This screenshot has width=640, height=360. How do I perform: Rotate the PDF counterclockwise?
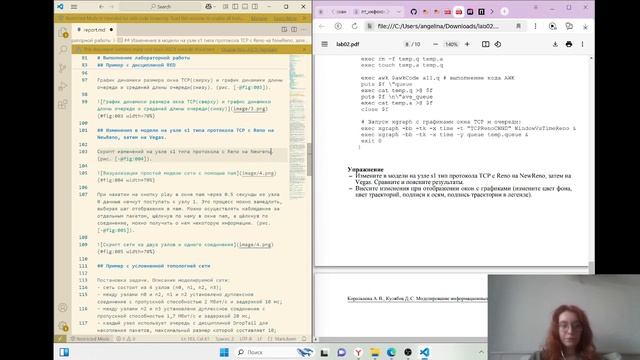coord(498,44)
